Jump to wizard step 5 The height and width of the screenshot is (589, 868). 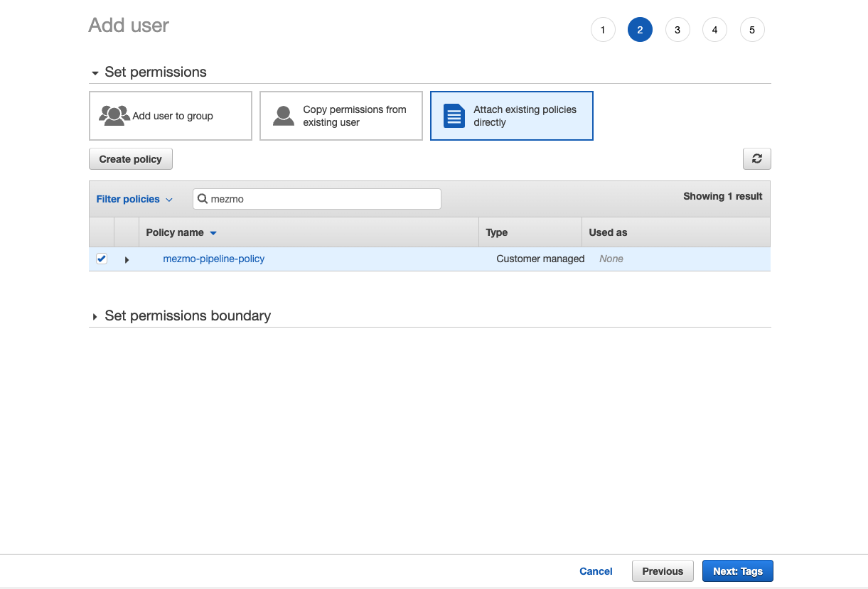pyautogui.click(x=752, y=30)
